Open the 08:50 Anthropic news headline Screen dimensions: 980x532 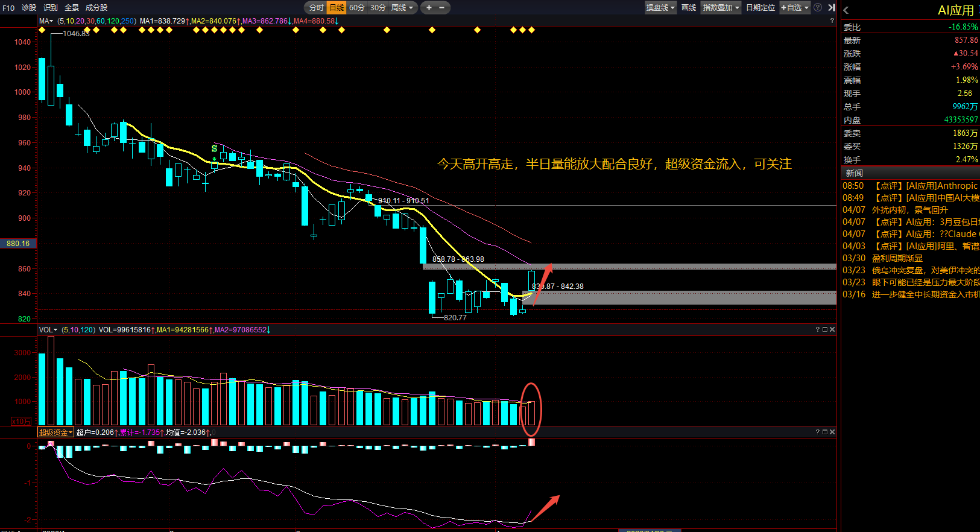coord(925,186)
